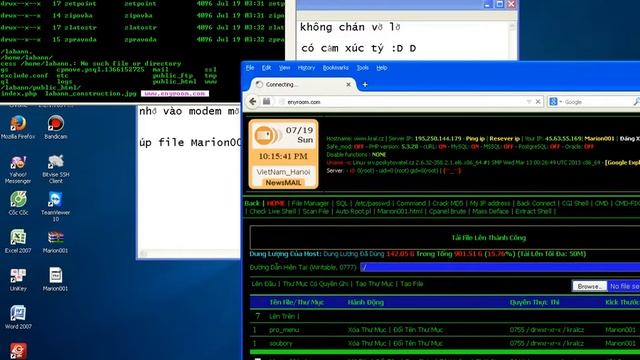
Task: Open Firefox's File menu
Action: pyautogui.click(x=250, y=68)
